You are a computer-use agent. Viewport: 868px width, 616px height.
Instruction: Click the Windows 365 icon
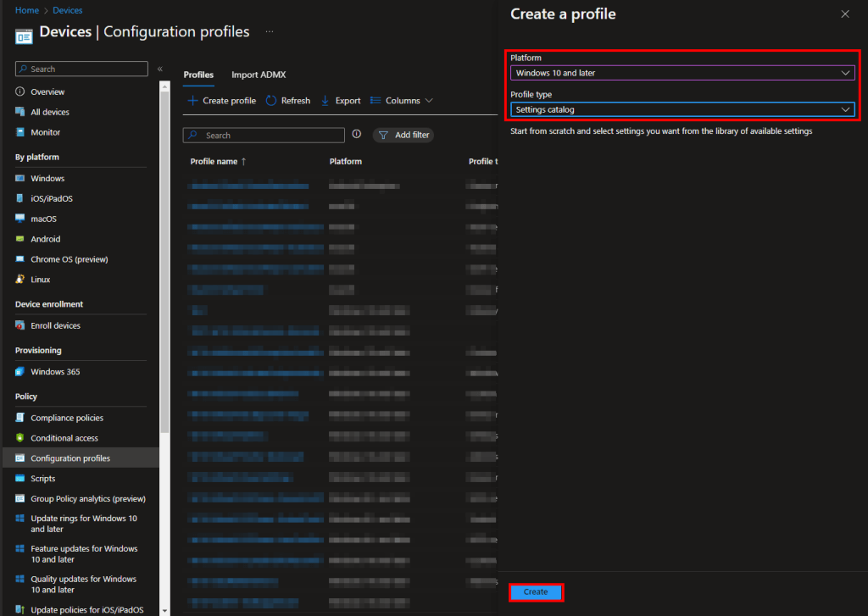pos(20,372)
